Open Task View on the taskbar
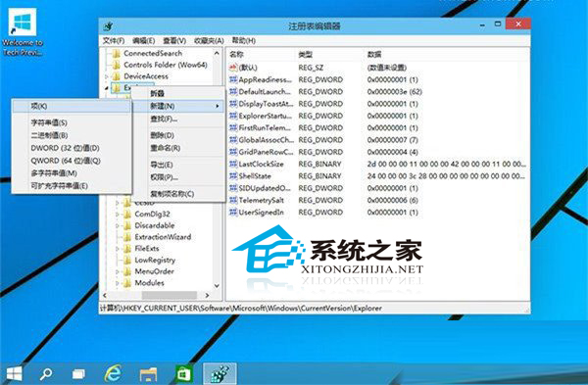The height and width of the screenshot is (385, 588). click(x=78, y=373)
